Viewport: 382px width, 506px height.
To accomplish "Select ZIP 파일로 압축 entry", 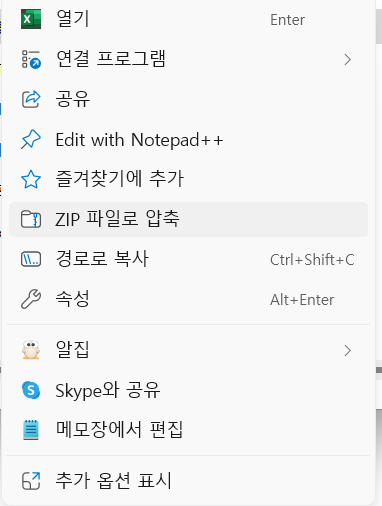I will pyautogui.click(x=188, y=219).
